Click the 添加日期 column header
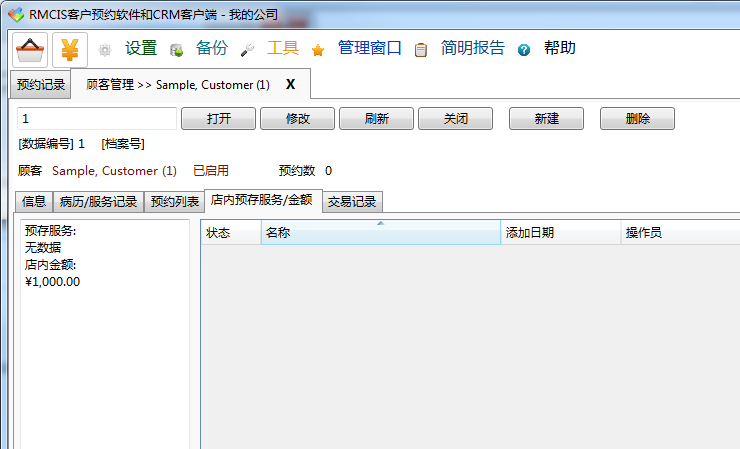 pyautogui.click(x=561, y=233)
